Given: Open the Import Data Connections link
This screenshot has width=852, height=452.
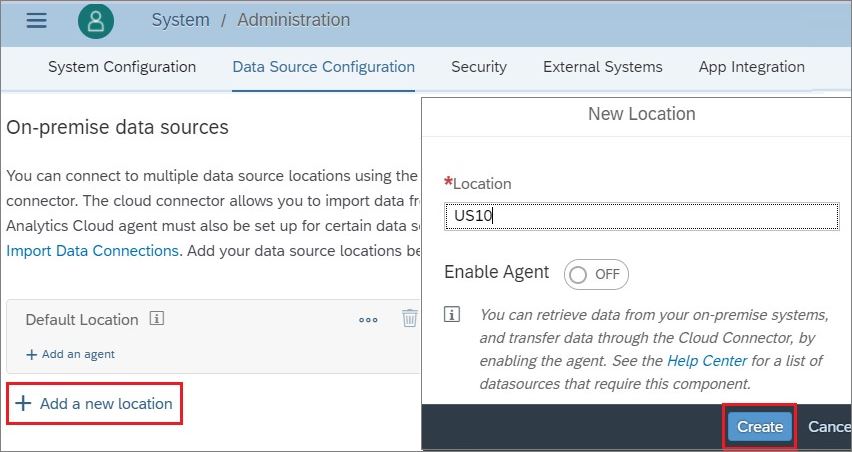Looking at the screenshot, I should pos(92,250).
